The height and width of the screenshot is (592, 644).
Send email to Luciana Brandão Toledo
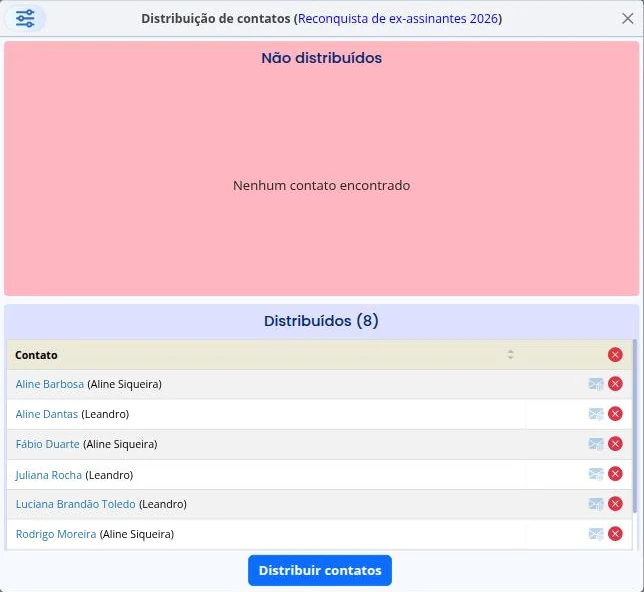click(596, 504)
